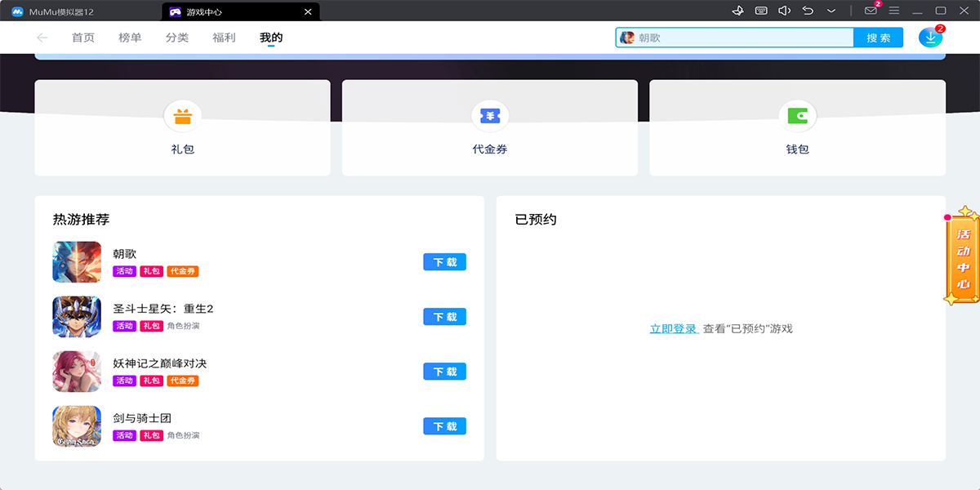Screen dimensions: 980x490
Task: Click the volume speaker icon
Action: click(x=784, y=11)
